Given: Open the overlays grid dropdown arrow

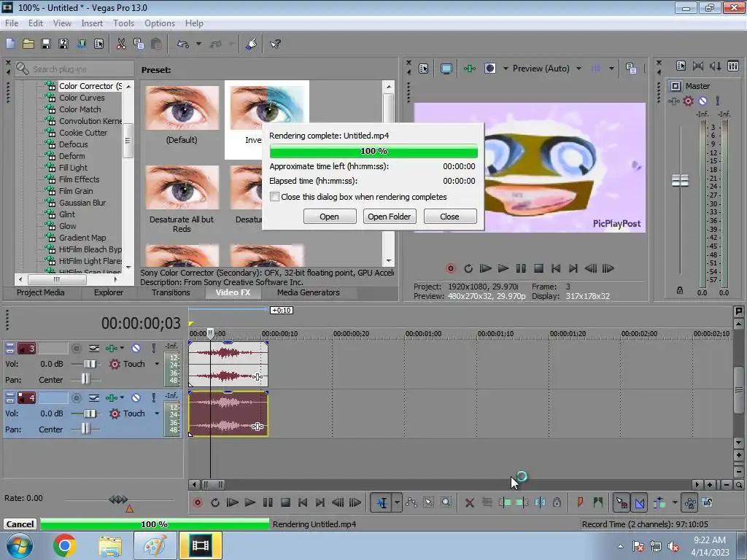Looking at the screenshot, I should (611, 69).
